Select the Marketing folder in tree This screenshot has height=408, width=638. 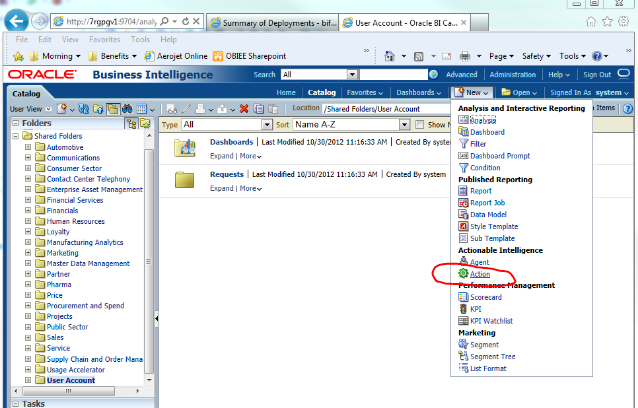point(62,253)
